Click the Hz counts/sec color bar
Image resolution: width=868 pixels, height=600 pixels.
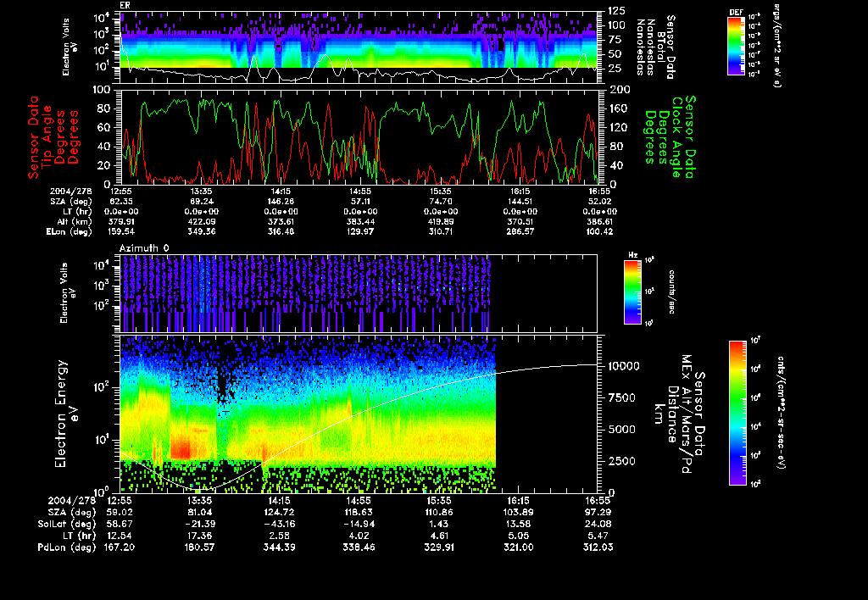(632, 292)
